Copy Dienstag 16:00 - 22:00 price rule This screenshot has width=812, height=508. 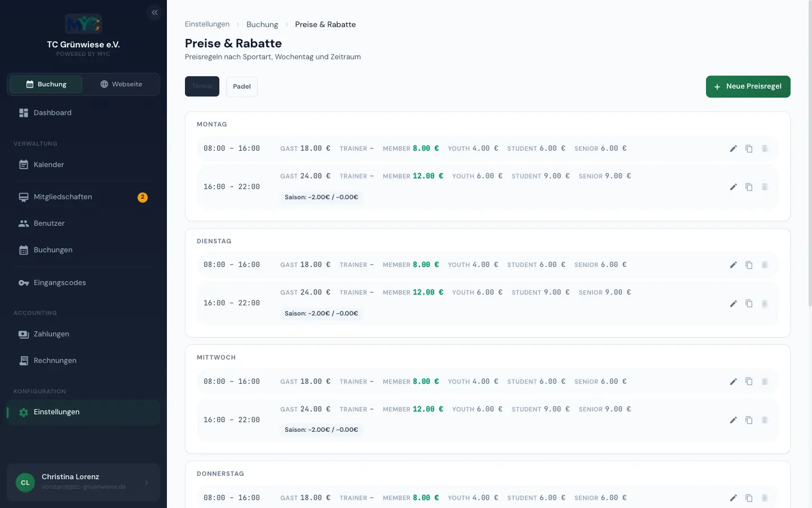coord(749,304)
